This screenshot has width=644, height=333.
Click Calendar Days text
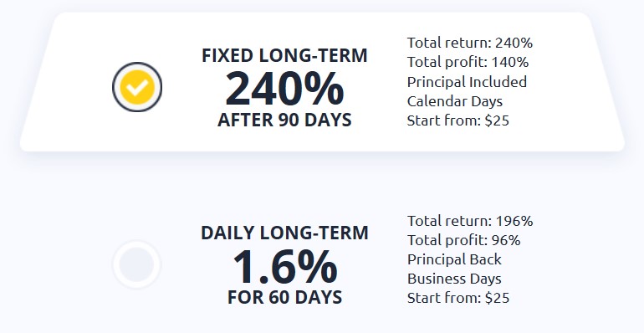point(455,101)
